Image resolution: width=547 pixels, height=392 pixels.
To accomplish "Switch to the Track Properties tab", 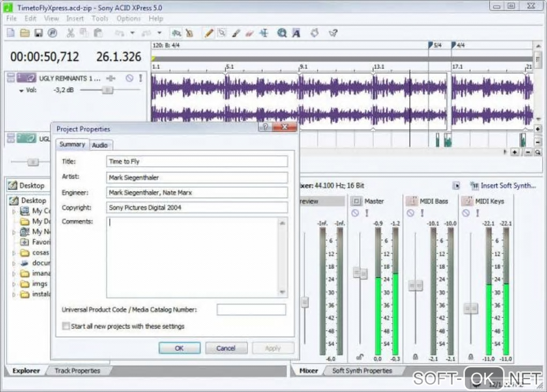I will [x=77, y=371].
